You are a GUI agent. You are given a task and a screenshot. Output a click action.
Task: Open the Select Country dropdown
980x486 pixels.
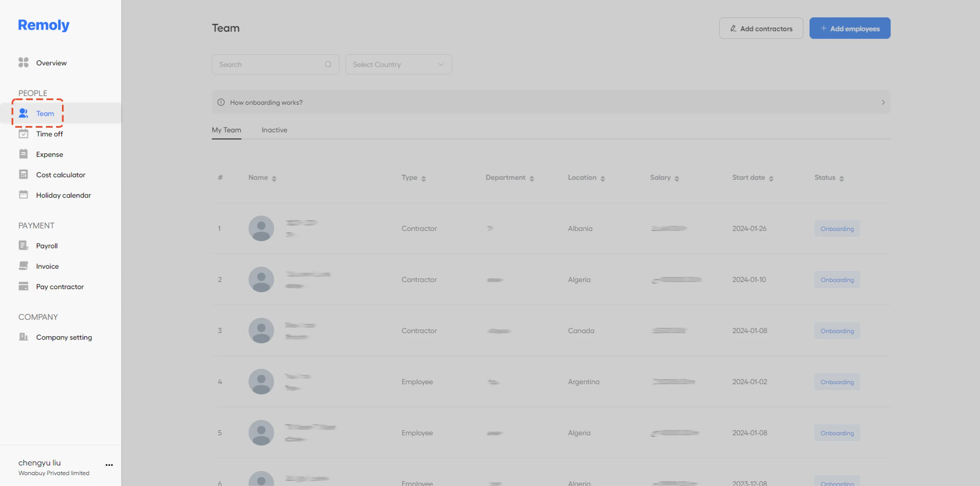(398, 64)
